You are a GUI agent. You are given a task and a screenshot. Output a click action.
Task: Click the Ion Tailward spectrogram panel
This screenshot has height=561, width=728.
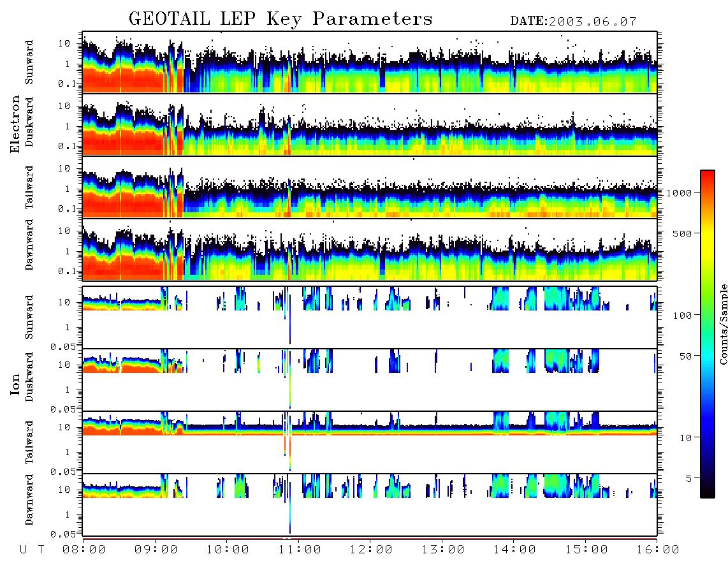(x=370, y=442)
